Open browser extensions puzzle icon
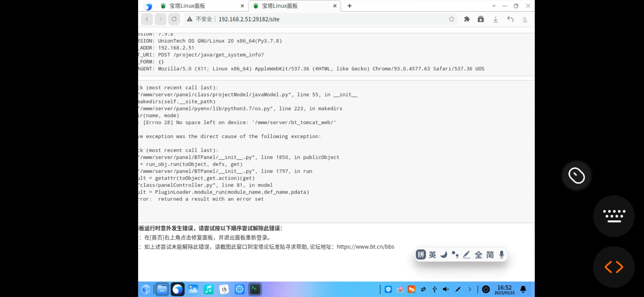This screenshot has height=297, width=644. point(467,19)
